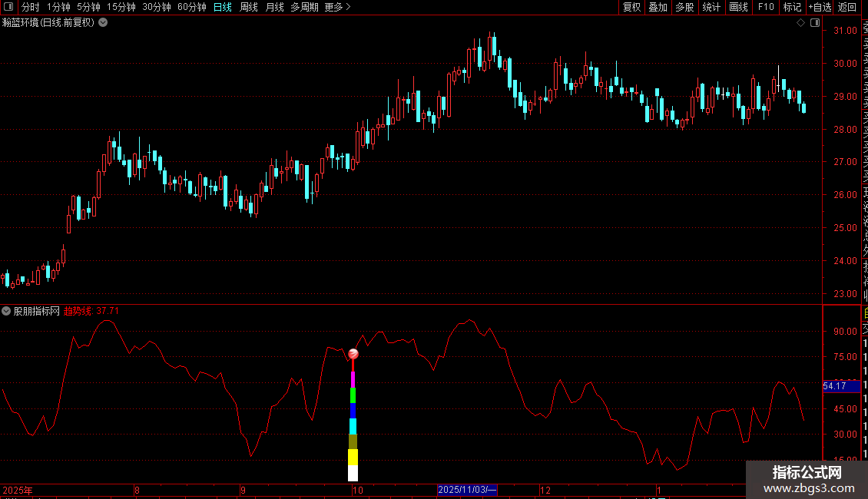Click the 返回 back button
Viewport: 868px width, 499px height.
pos(847,7)
